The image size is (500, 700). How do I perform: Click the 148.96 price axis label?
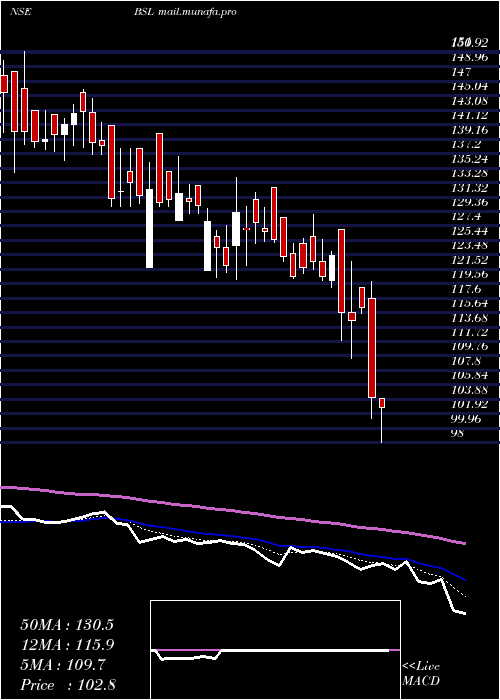(x=469, y=57)
